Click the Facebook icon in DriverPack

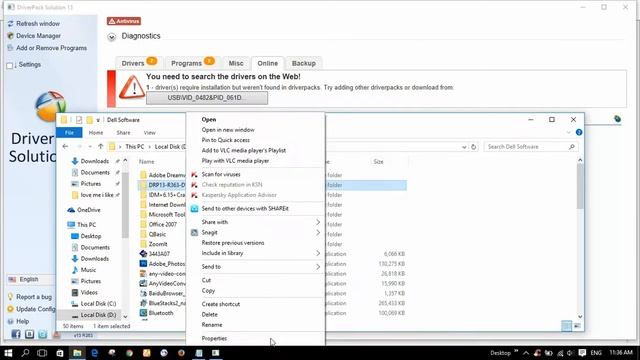pos(16,334)
